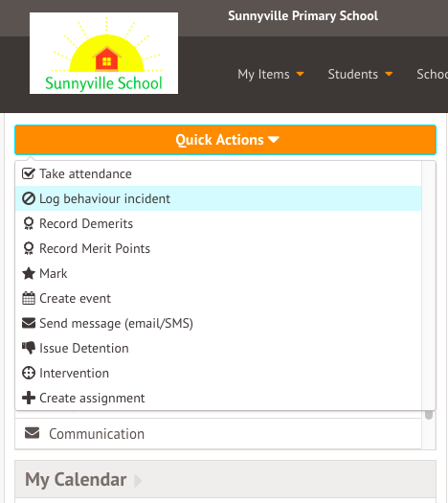This screenshot has width=448, height=503.
Task: Click the Take attendance checkmark icon
Action: tap(29, 173)
